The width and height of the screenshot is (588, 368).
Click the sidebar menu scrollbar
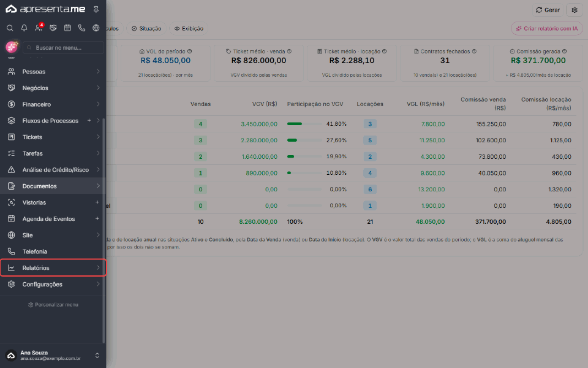click(x=104, y=231)
